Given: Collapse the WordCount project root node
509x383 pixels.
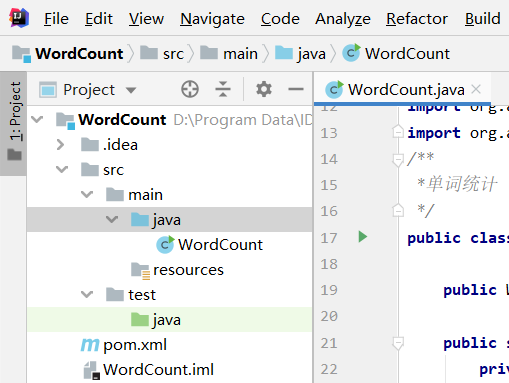Looking at the screenshot, I should click(x=37, y=120).
